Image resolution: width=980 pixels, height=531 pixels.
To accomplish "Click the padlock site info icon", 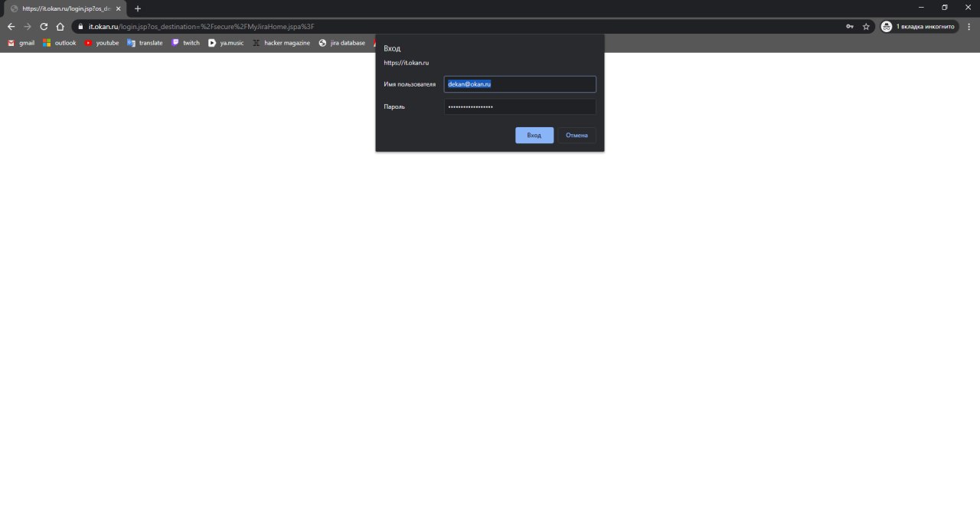I will [x=80, y=26].
